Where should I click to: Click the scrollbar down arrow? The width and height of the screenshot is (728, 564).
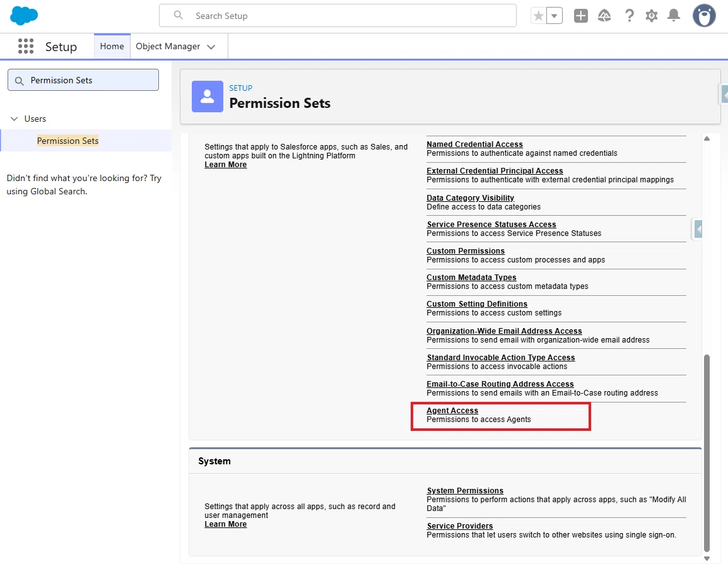click(707, 558)
